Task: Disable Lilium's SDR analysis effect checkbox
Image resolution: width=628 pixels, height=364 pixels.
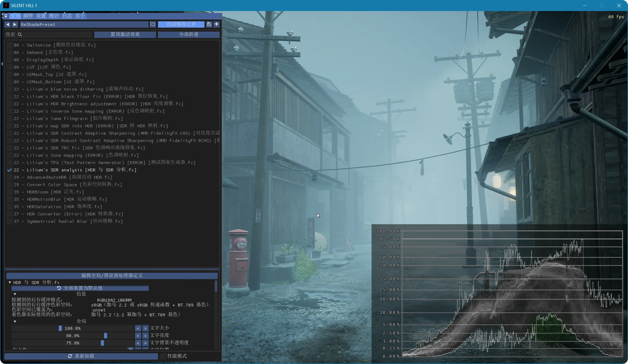Action: (10, 170)
